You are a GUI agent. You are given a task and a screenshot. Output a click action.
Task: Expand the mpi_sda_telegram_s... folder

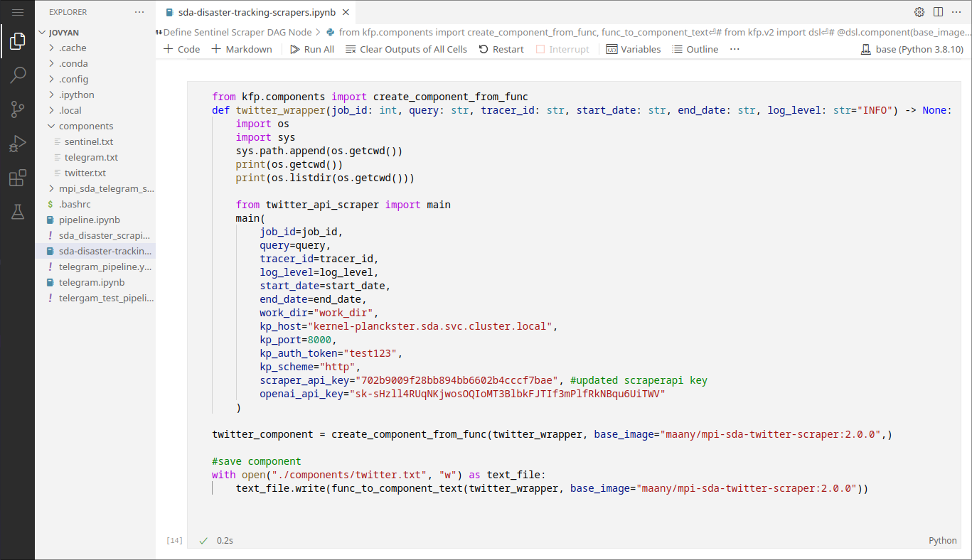(95, 188)
